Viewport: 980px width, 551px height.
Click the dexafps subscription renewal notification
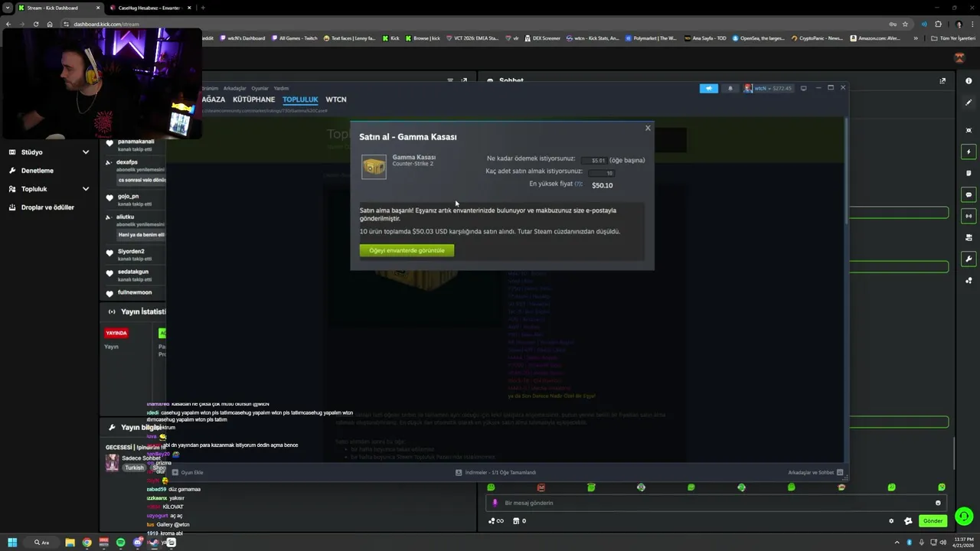[x=135, y=172]
